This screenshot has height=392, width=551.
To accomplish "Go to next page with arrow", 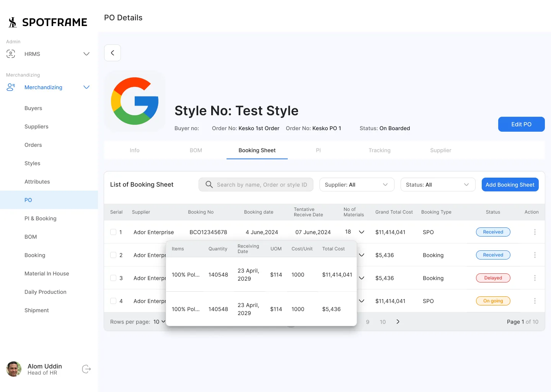I will (398, 322).
